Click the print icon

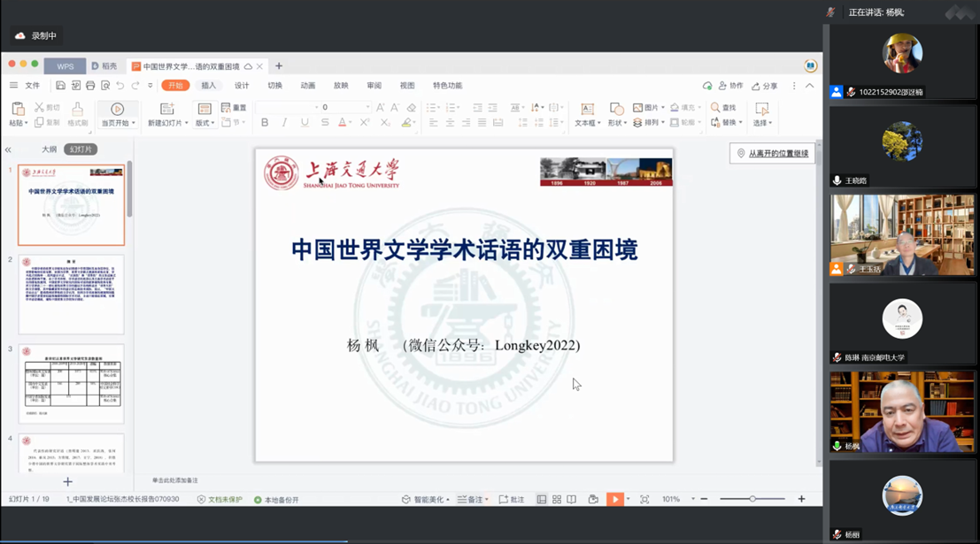90,86
